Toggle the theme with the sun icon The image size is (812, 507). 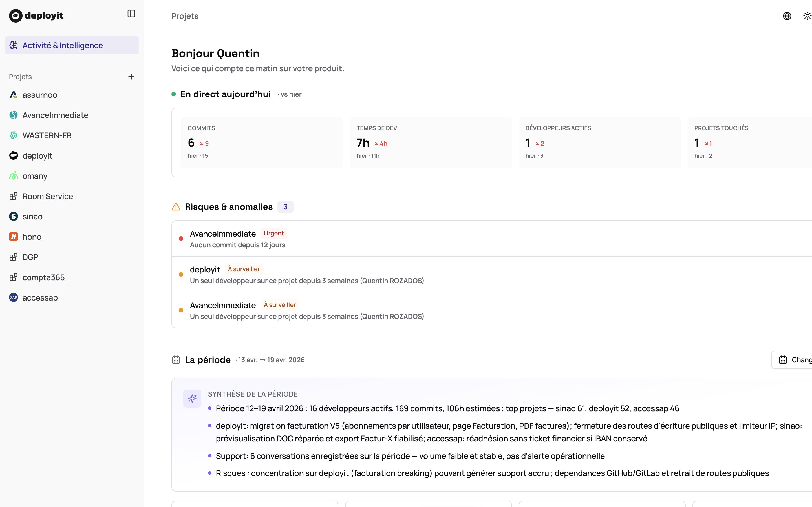coord(807,16)
